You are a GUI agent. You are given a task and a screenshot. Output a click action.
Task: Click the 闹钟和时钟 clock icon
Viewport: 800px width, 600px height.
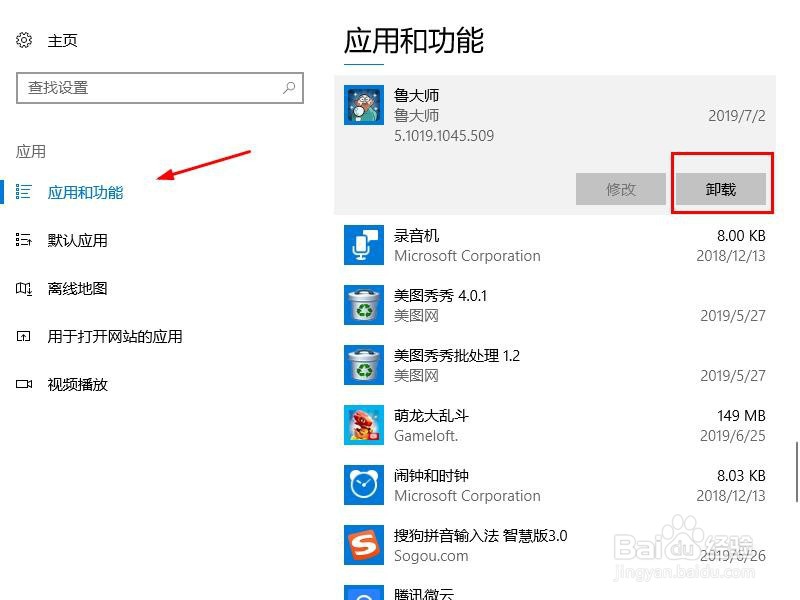click(x=364, y=485)
